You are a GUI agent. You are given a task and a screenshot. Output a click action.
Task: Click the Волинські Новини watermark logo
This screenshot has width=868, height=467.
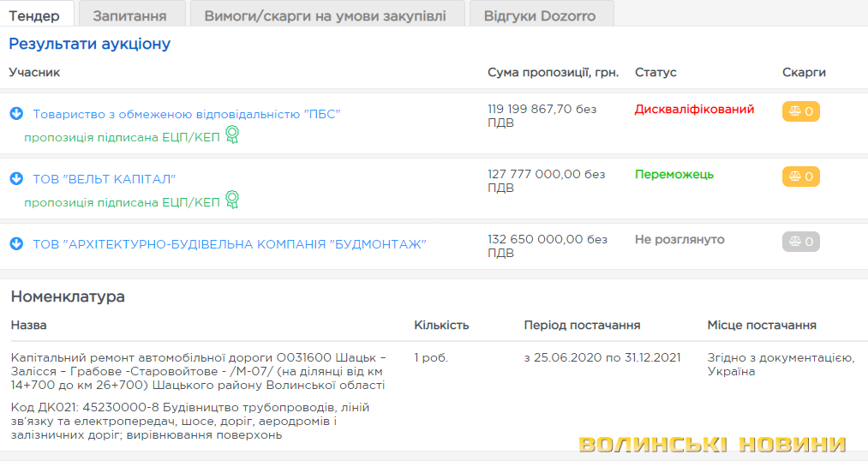(712, 445)
